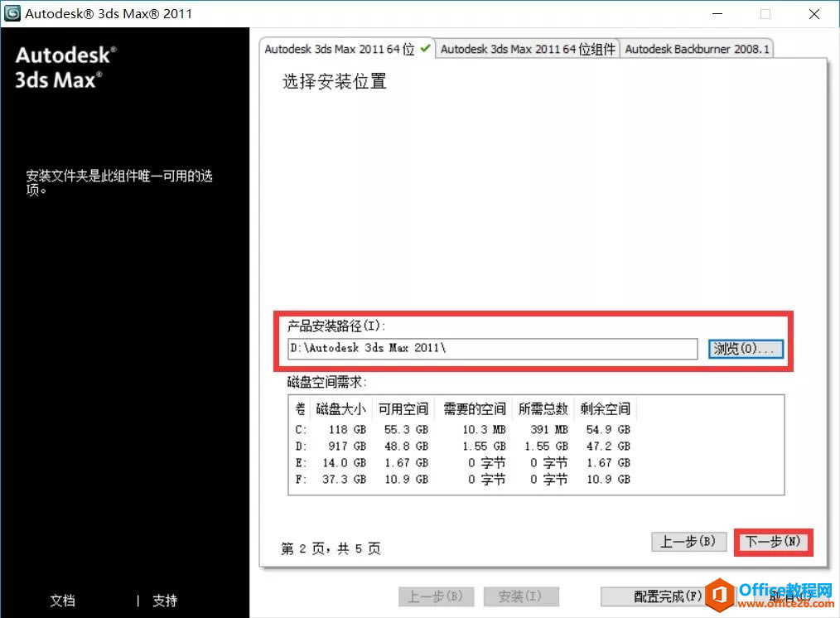Click the 917 GB disk size cell
840x618 pixels.
click(347, 447)
